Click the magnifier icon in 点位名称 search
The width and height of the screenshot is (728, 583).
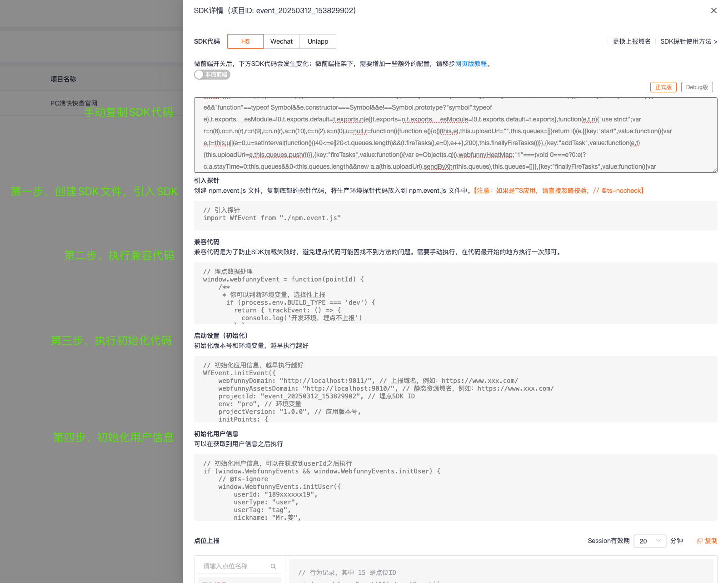(273, 566)
